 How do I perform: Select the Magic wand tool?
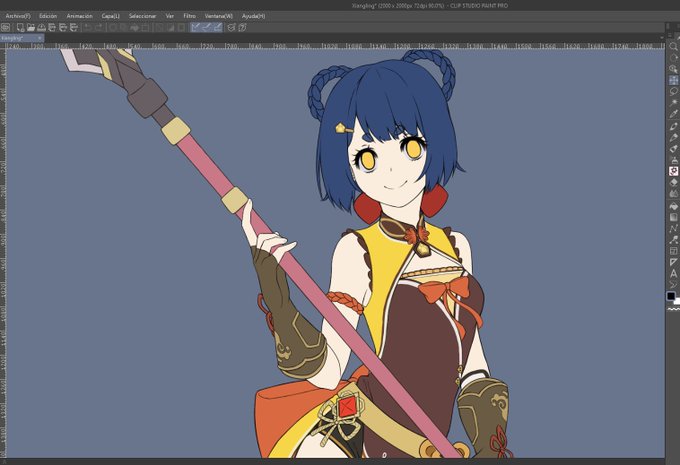click(673, 103)
